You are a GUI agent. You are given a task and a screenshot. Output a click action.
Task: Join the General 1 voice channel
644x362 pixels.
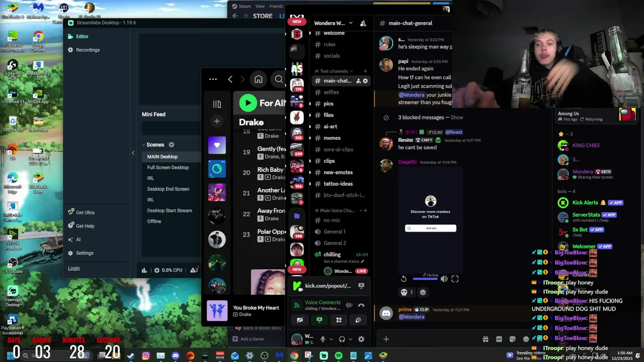pyautogui.click(x=335, y=232)
